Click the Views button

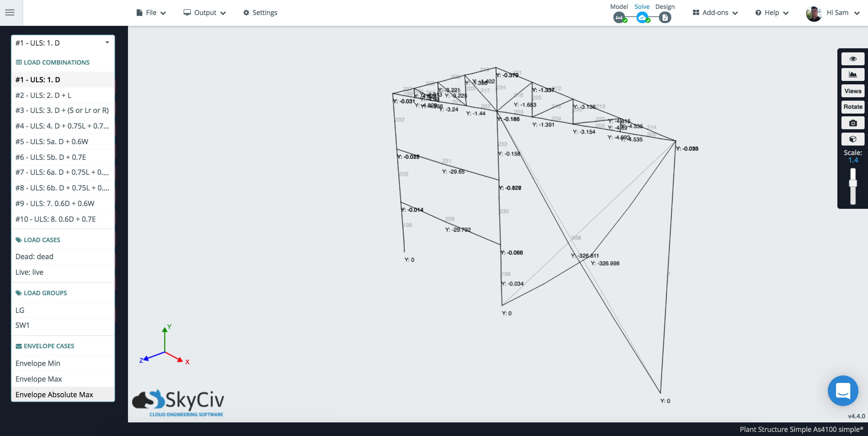853,91
